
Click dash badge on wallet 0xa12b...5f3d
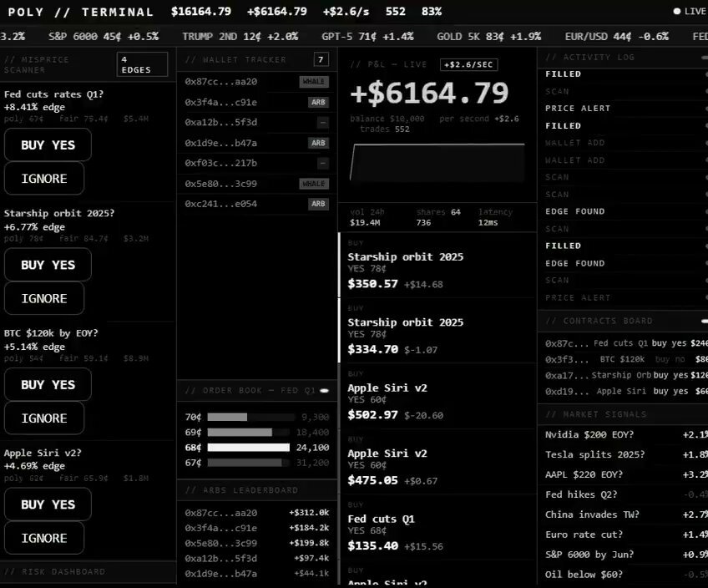[x=322, y=123]
